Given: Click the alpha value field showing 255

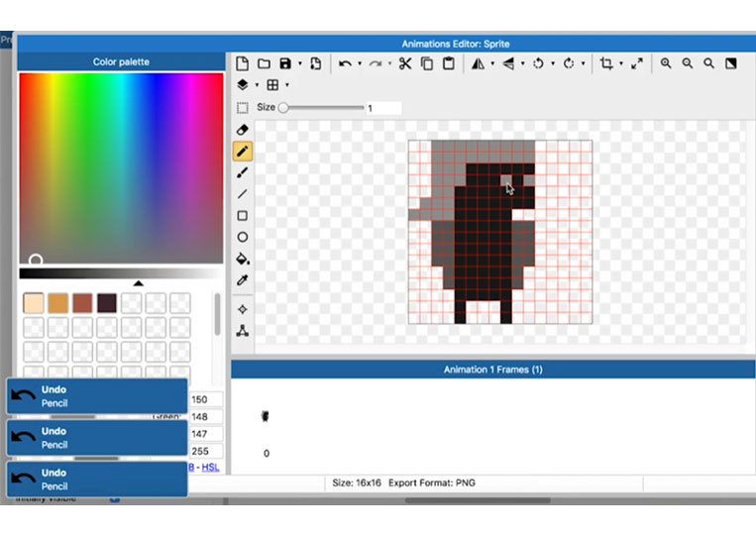Looking at the screenshot, I should point(206,451).
